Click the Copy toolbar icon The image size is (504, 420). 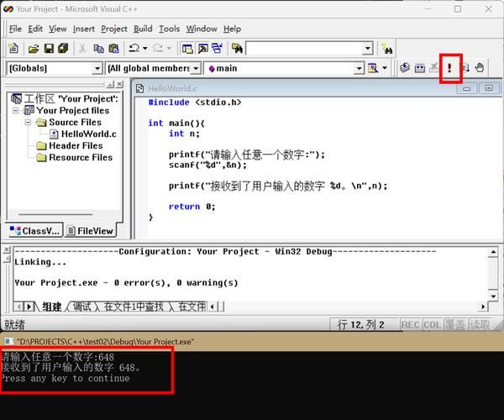98,49
